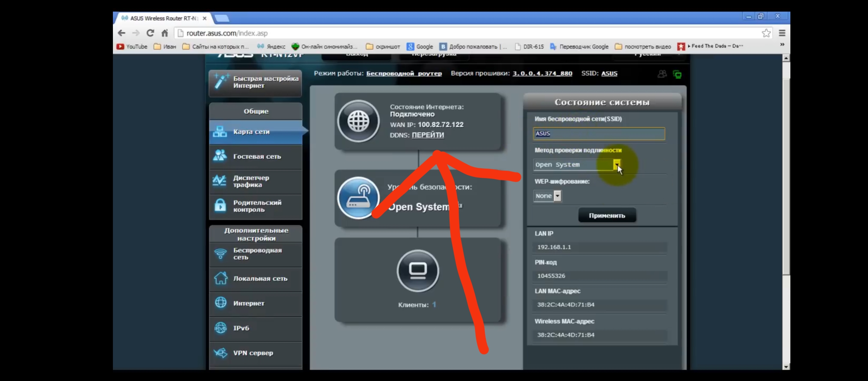This screenshot has height=381, width=868.
Task: Open the WEP encryption None dropdown
Action: [x=557, y=196]
